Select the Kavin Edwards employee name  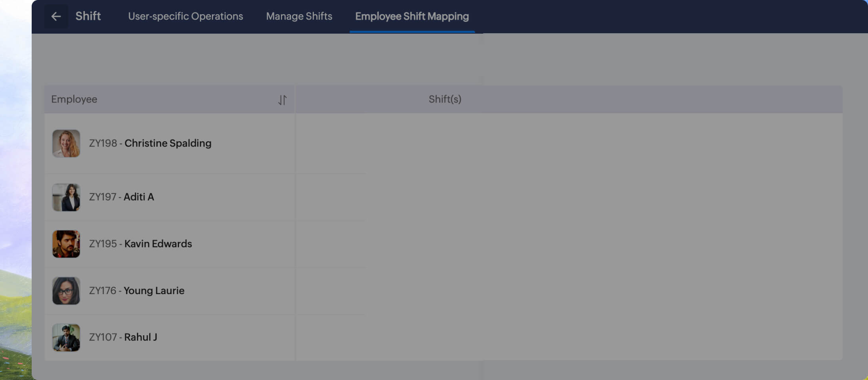pos(158,244)
